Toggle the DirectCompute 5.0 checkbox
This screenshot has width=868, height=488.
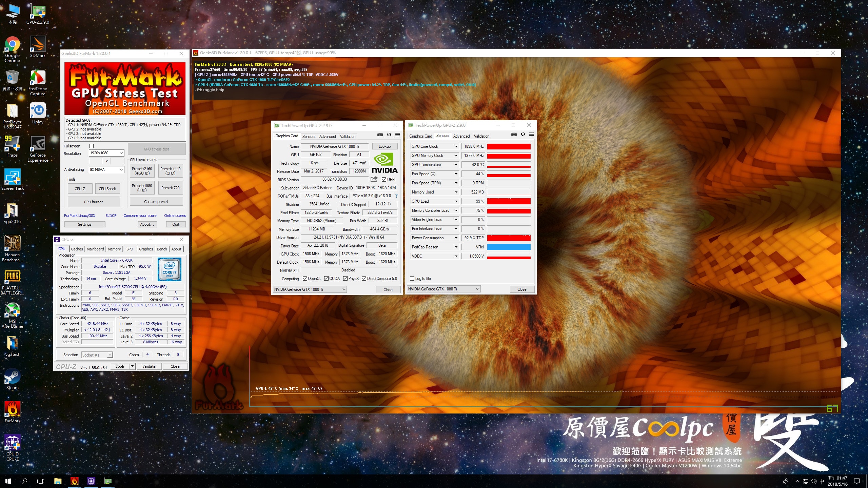click(x=364, y=279)
